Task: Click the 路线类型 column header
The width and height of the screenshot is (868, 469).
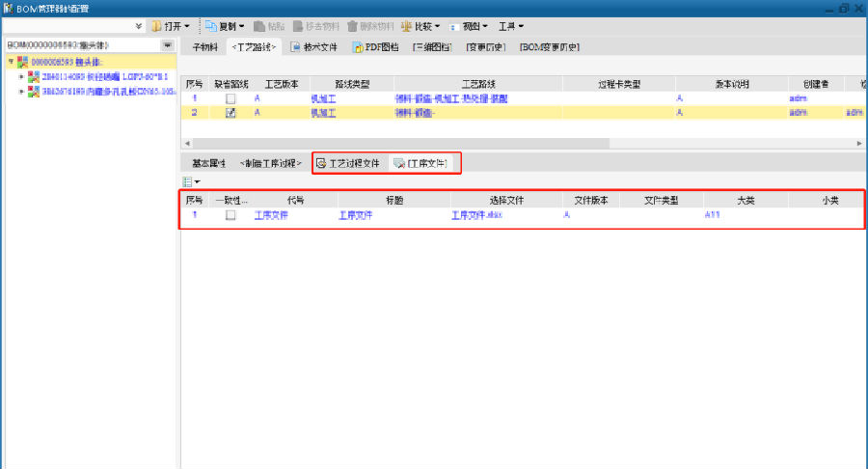Action: [352, 84]
